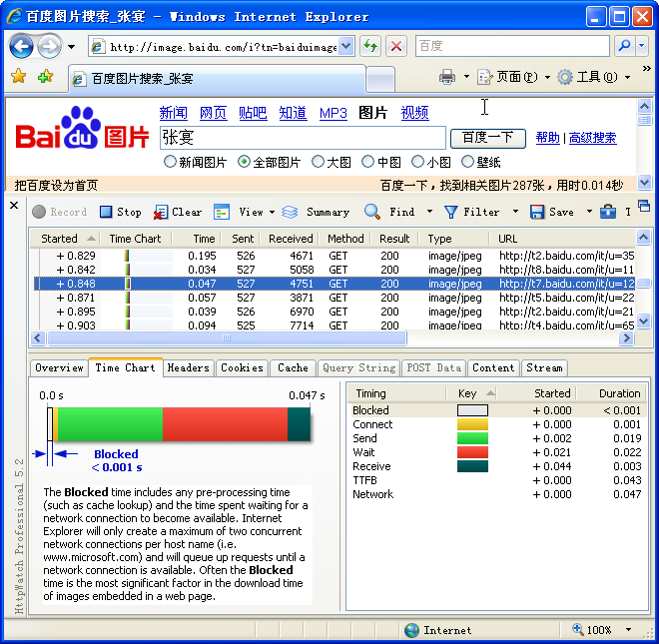This screenshot has width=659, height=644.
Task: Click the 百度一下 search button
Action: point(488,138)
